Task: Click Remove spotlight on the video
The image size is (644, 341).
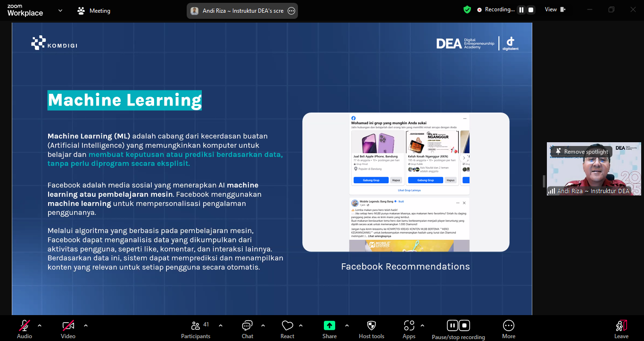Action: (582, 152)
